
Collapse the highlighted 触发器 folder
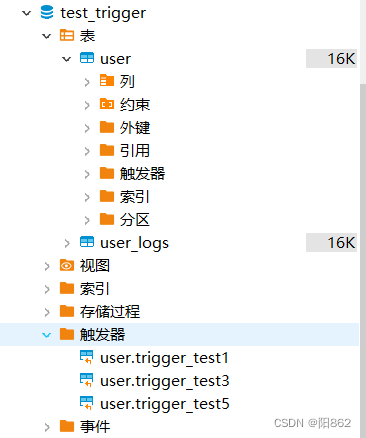coord(47,335)
